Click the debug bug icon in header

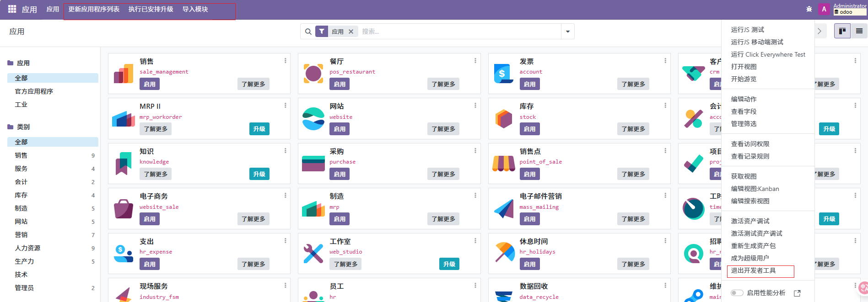tap(809, 9)
